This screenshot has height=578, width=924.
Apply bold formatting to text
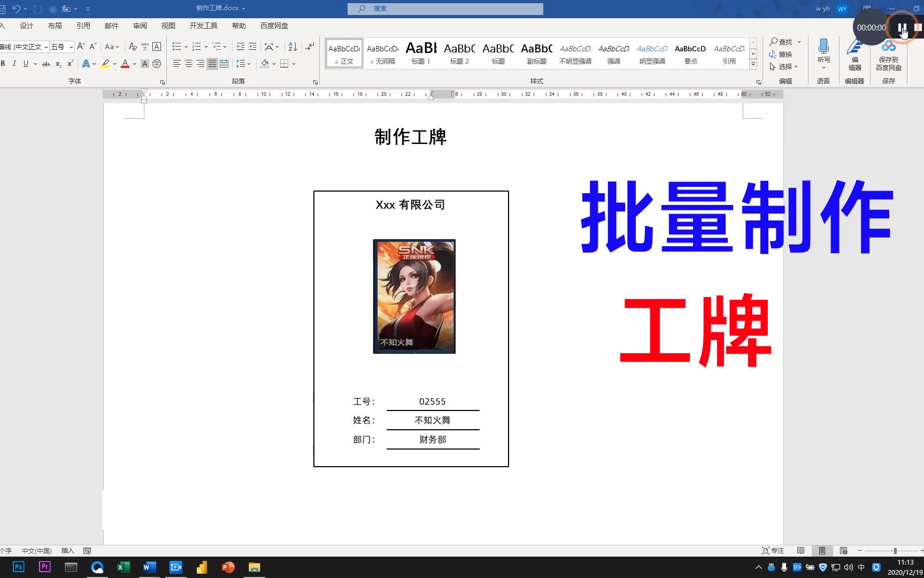(4, 64)
